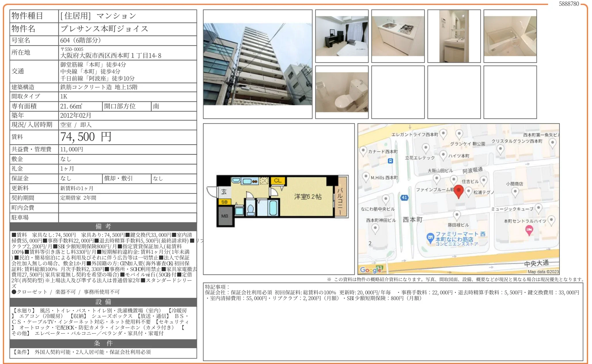Click the red property location pin
The height and width of the screenshot is (364, 592).
(x=458, y=191)
